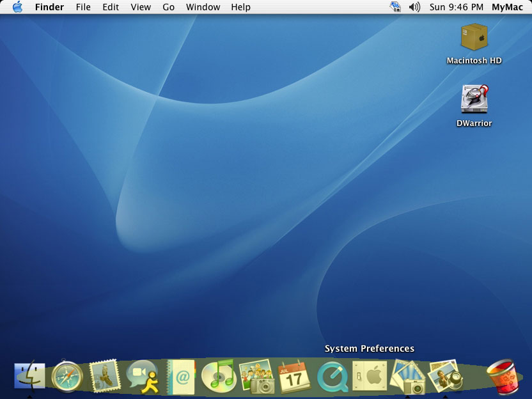Image resolution: width=532 pixels, height=399 pixels.
Task: Open the Window menu
Action: pyautogui.click(x=203, y=7)
